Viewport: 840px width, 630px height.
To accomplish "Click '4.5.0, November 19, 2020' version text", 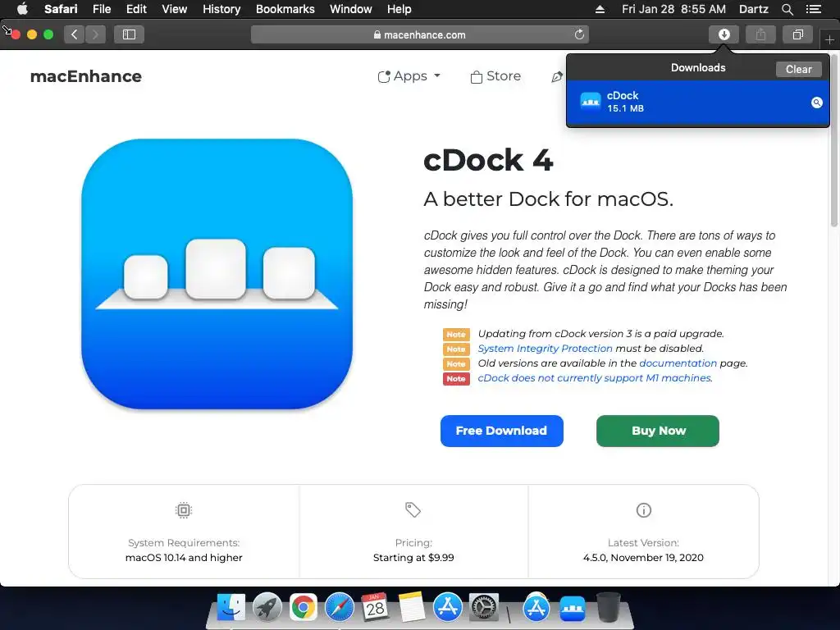I will [x=643, y=558].
